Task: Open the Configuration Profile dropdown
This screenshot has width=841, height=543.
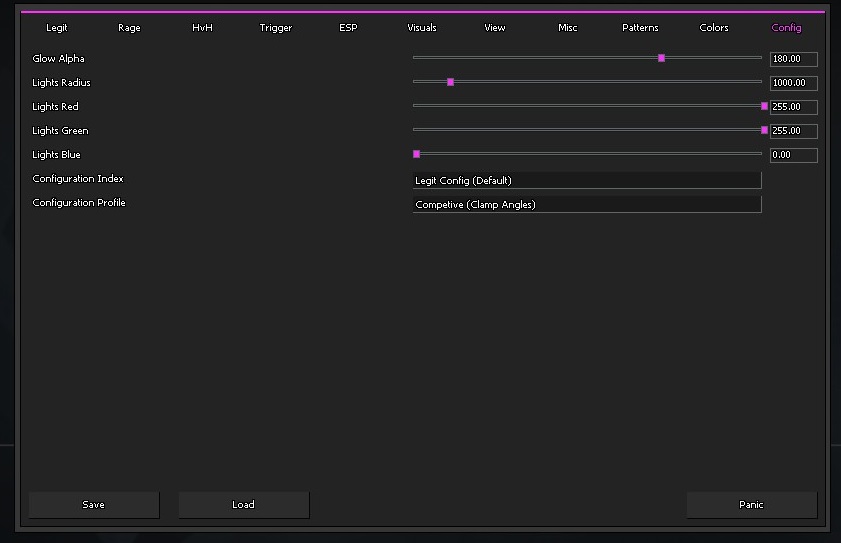Action: [x=587, y=204]
